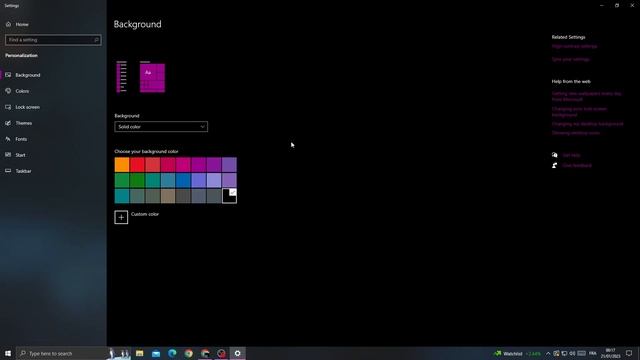Select the black checked color swatch
The height and width of the screenshot is (360, 640).
coord(229,196)
